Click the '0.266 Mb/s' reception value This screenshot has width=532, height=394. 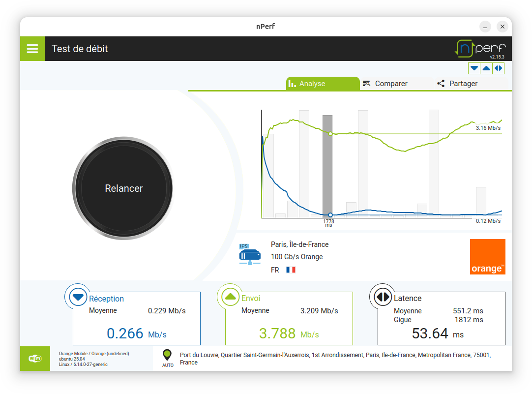pyautogui.click(x=136, y=333)
